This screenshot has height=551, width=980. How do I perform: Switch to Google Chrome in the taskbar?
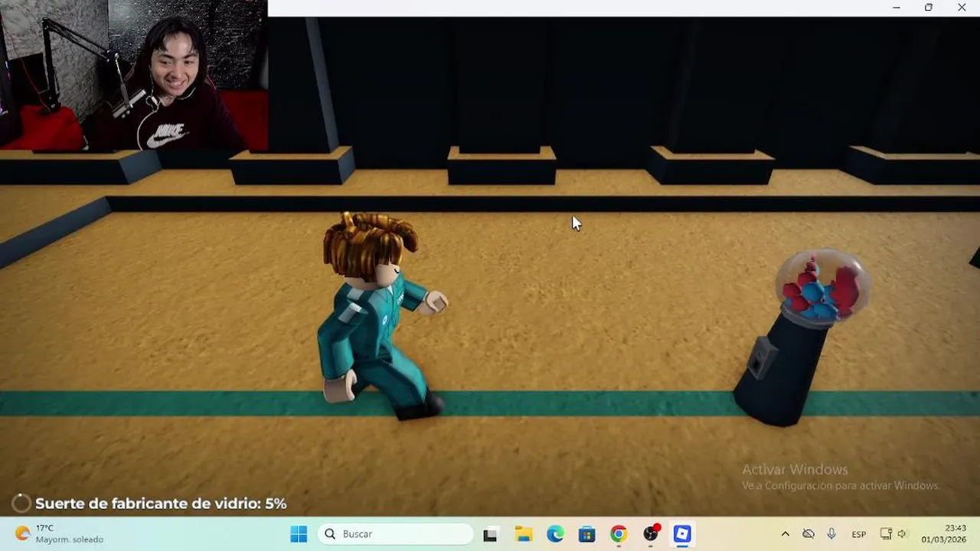[619, 534]
